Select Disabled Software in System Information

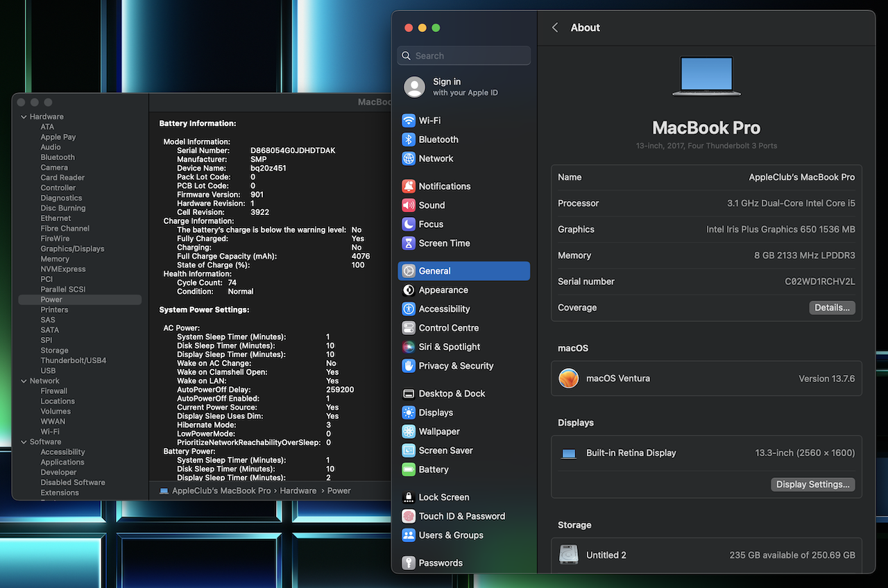pos(73,483)
